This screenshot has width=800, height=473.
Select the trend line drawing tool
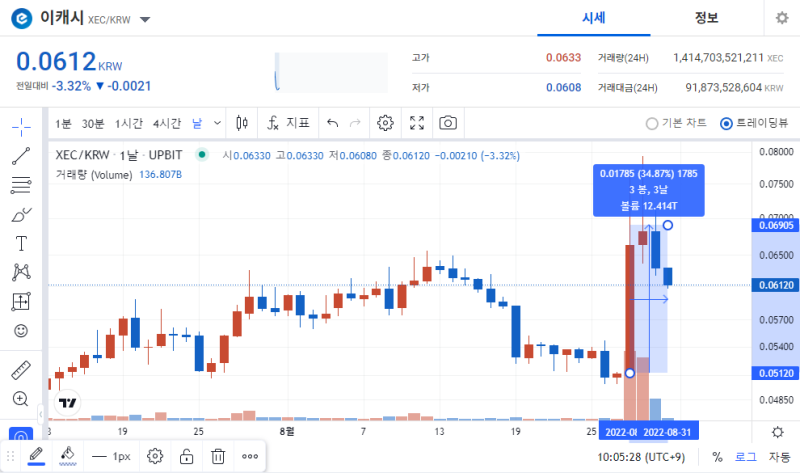pyautogui.click(x=21, y=156)
